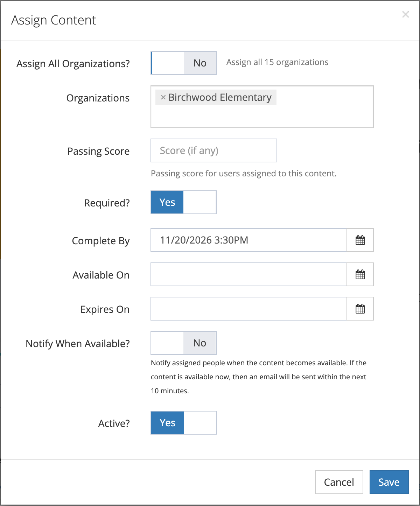Click 'Assign all 15 organizations' text
The height and width of the screenshot is (506, 420).
pos(277,62)
